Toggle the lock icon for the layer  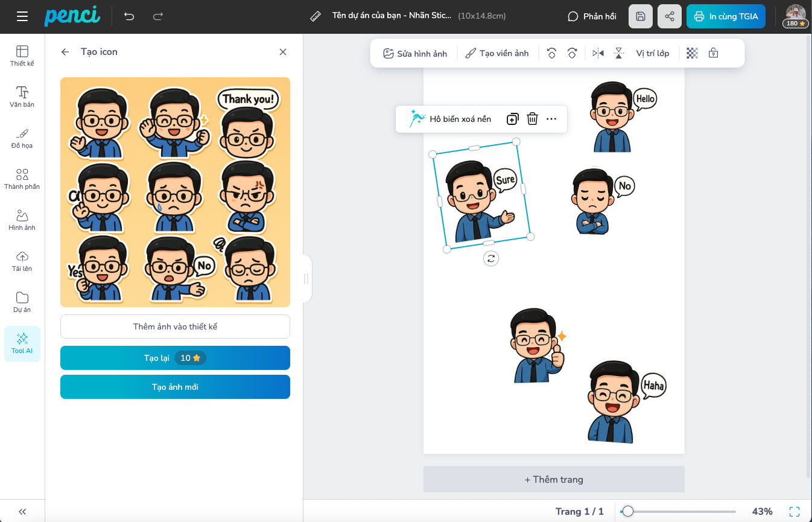coord(713,53)
